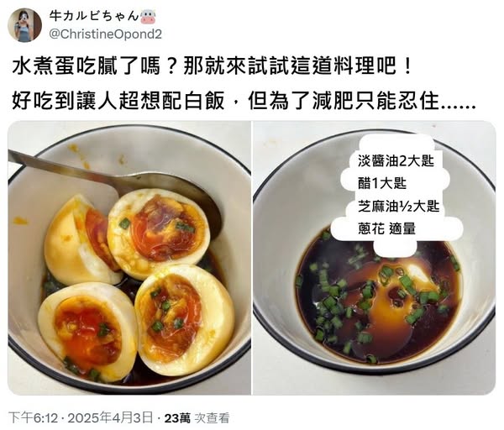Viewport: 504px width, 430px height.
Task: Open the display name 牛カルビちゃん
Action: click(93, 17)
